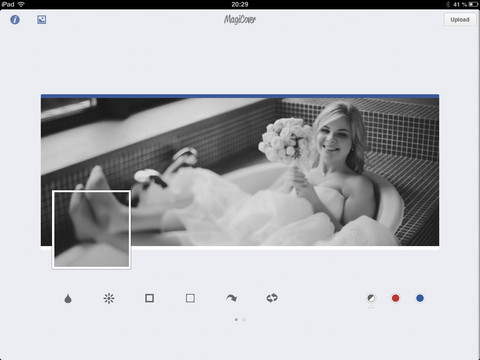Select the blur droplet tool
Image resolution: width=480 pixels, height=360 pixels.
pos(68,298)
